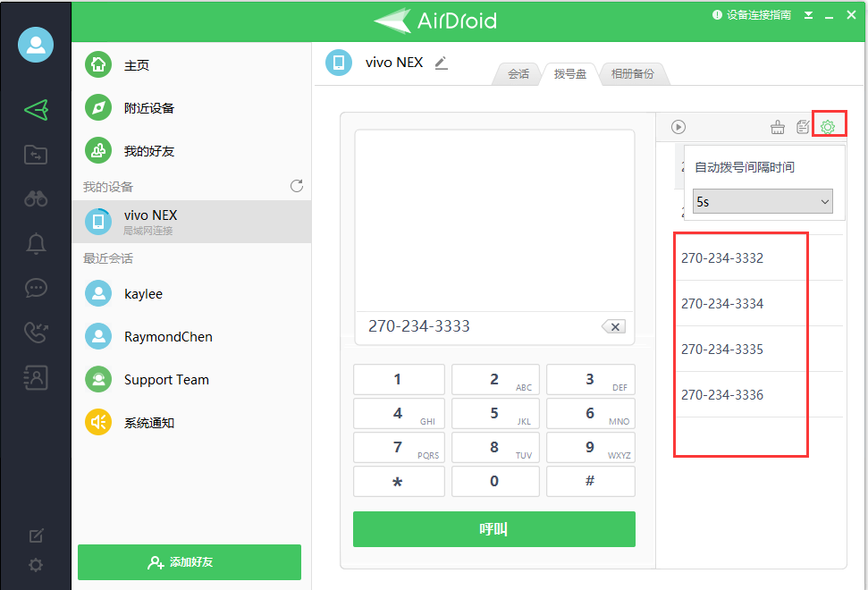
Task: Tap the asterisk keypad key
Action: coord(399,482)
